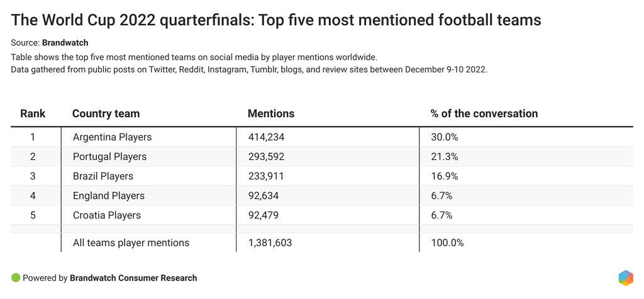Select the 30.0% conversation share value
This screenshot has width=644, height=299.
click(x=444, y=137)
